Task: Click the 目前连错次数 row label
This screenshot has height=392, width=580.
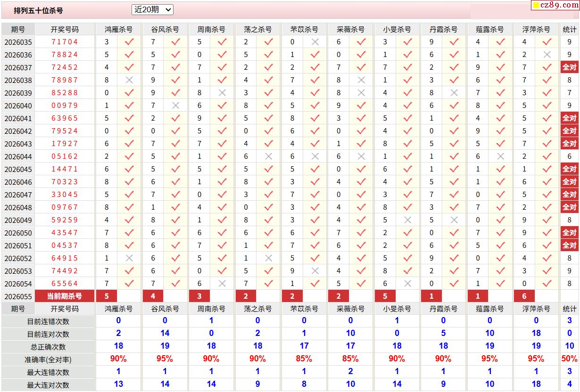Action: coord(48,321)
